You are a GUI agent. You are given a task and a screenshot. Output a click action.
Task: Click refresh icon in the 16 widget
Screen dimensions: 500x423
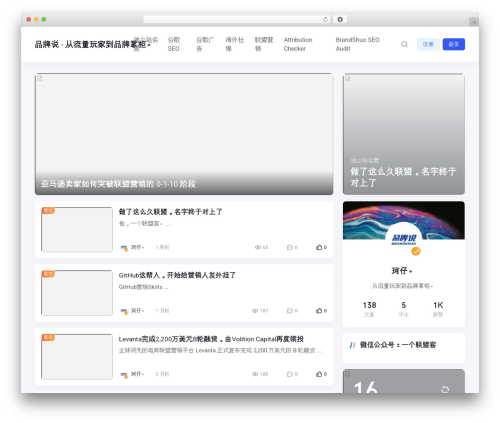click(445, 389)
